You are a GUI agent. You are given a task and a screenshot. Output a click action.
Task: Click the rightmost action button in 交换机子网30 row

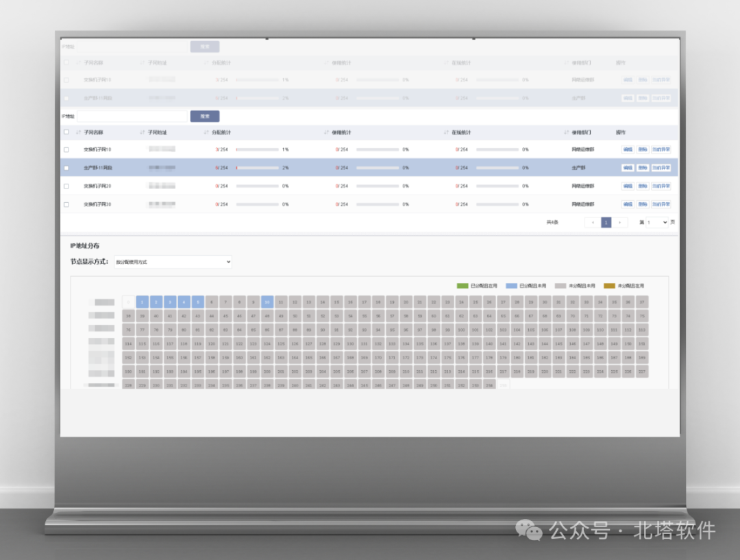tap(661, 204)
